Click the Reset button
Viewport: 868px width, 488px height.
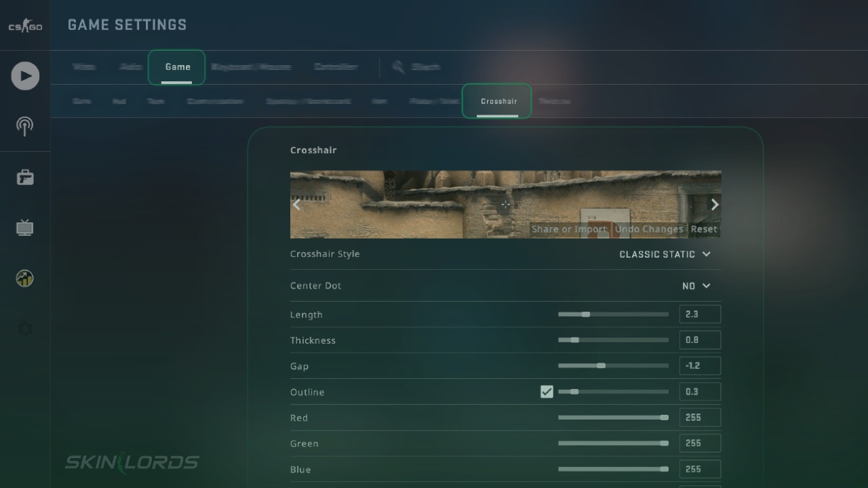(704, 229)
